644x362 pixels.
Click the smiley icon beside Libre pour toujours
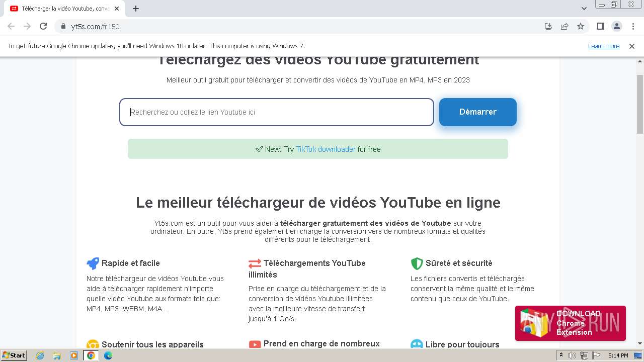point(417,344)
